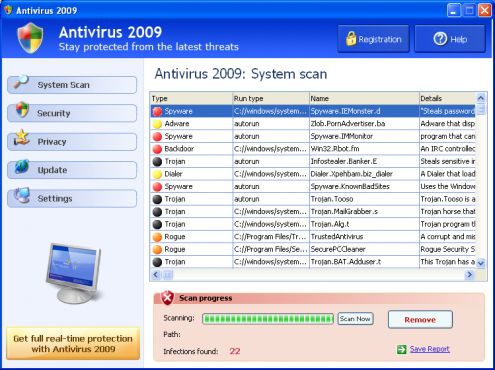Open the Save Report link
The height and width of the screenshot is (370, 495).
(x=430, y=349)
